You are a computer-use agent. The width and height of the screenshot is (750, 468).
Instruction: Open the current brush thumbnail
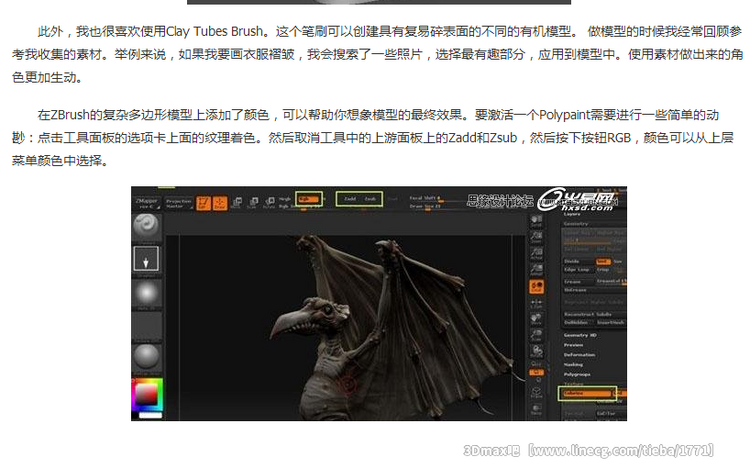coord(146,226)
